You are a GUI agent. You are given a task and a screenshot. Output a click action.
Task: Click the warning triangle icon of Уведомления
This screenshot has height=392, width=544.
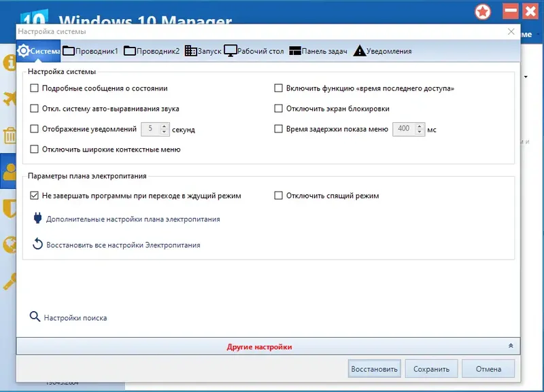(x=360, y=50)
